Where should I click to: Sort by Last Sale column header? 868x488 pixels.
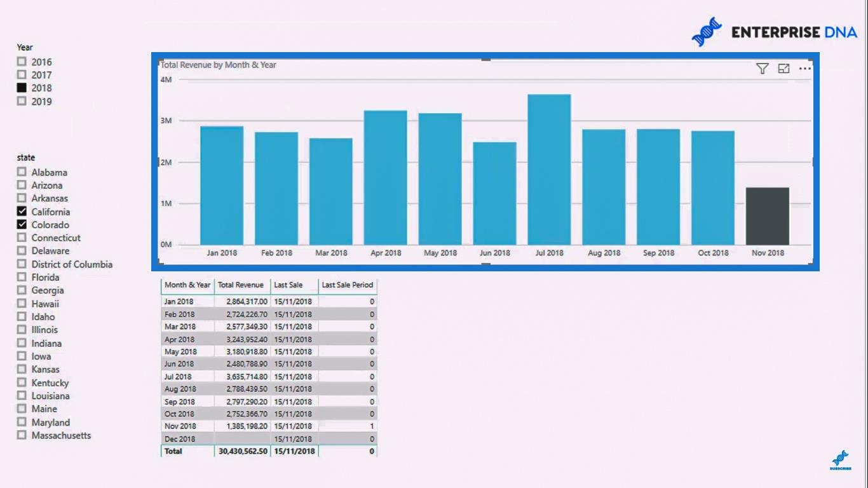coord(288,285)
